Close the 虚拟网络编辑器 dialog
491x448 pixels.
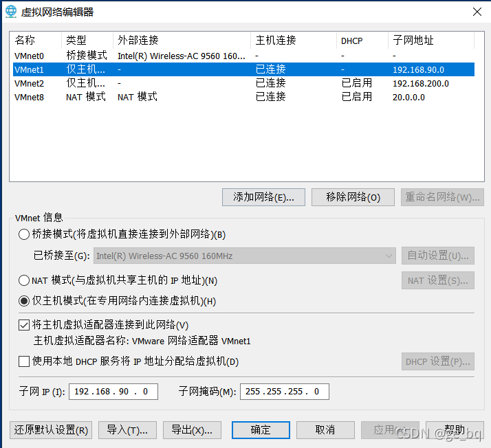pyautogui.click(x=477, y=12)
